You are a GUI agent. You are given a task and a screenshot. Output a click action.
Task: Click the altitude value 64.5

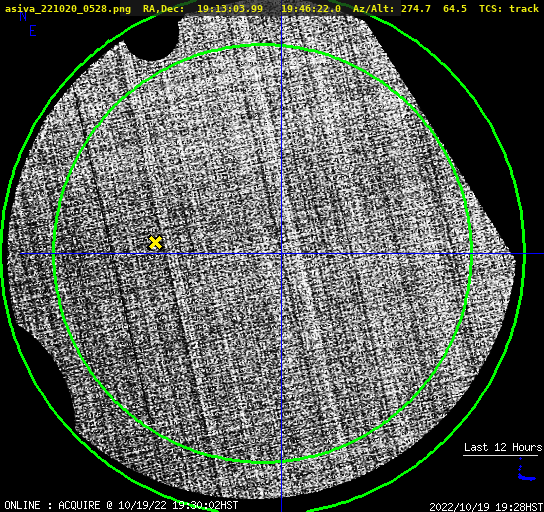[x=455, y=9]
